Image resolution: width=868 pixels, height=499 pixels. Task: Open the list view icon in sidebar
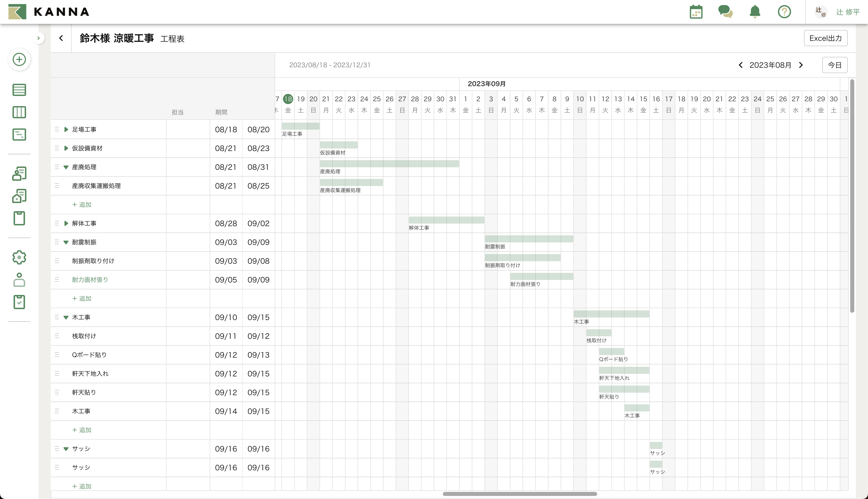point(19,90)
